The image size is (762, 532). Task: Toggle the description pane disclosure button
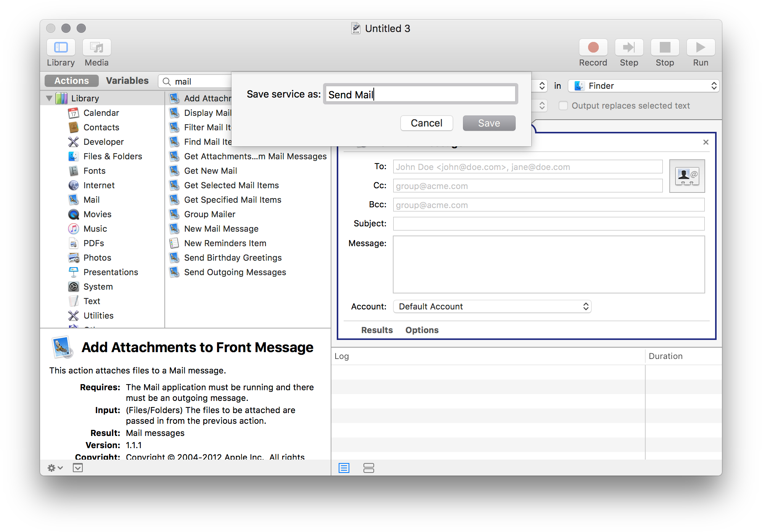point(78,468)
